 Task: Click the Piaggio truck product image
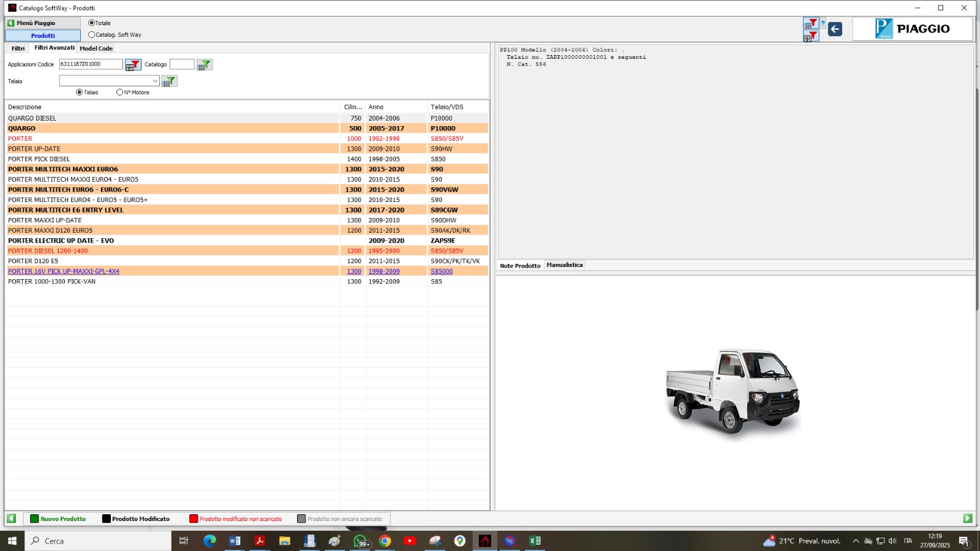tap(733, 392)
